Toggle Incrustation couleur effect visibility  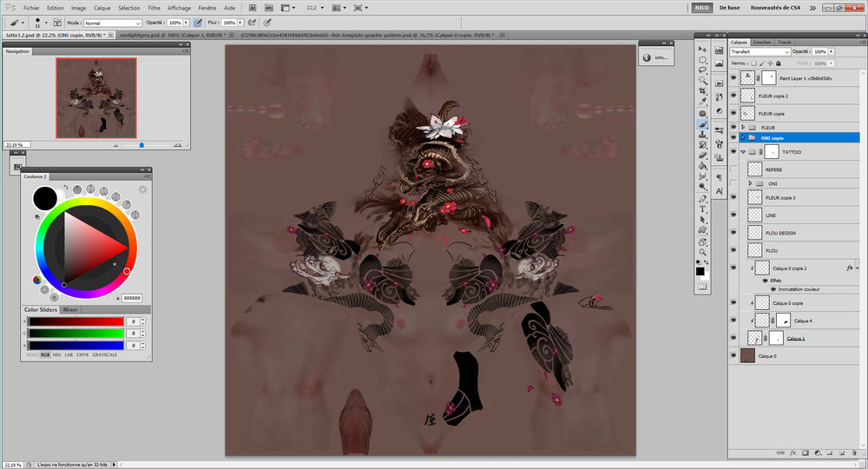point(773,289)
